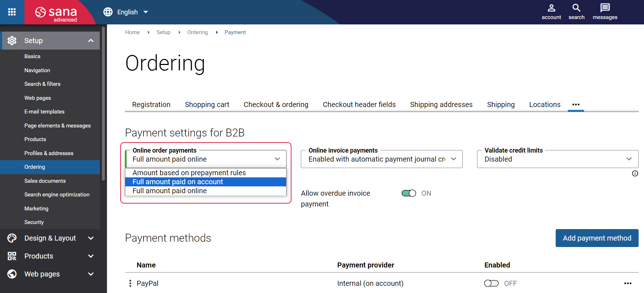Click the PayPal row drag handle
The width and height of the screenshot is (644, 293).
[x=130, y=283]
